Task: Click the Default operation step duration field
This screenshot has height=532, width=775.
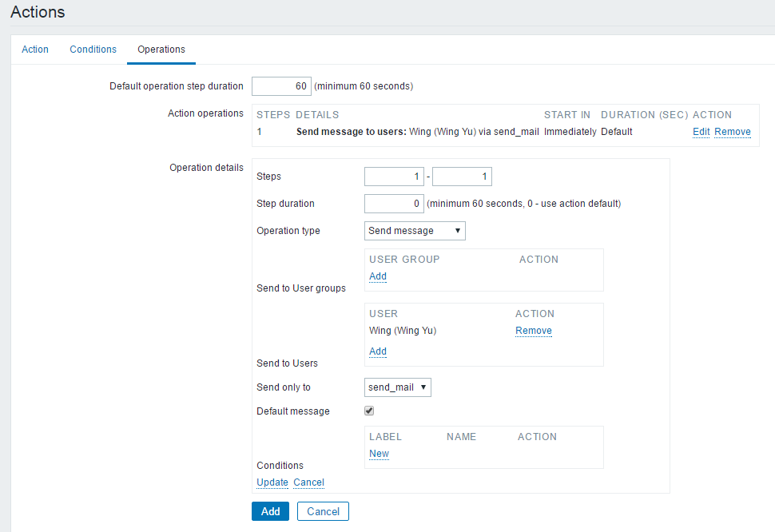Action: point(281,86)
